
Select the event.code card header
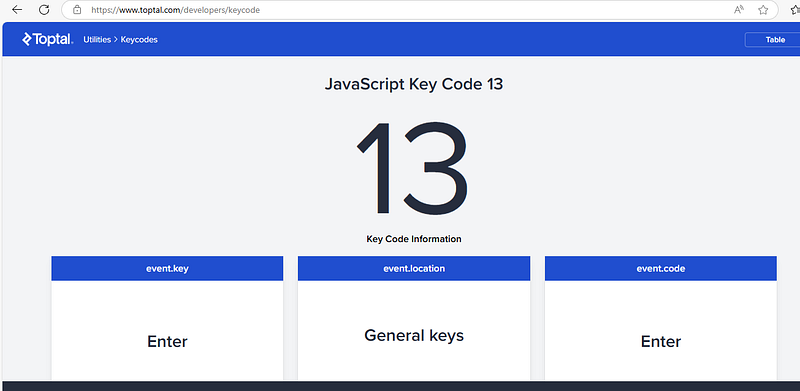661,268
